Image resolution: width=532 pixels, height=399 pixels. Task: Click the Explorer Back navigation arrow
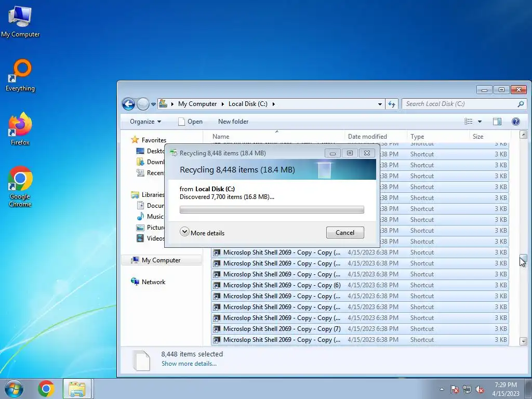(128, 104)
